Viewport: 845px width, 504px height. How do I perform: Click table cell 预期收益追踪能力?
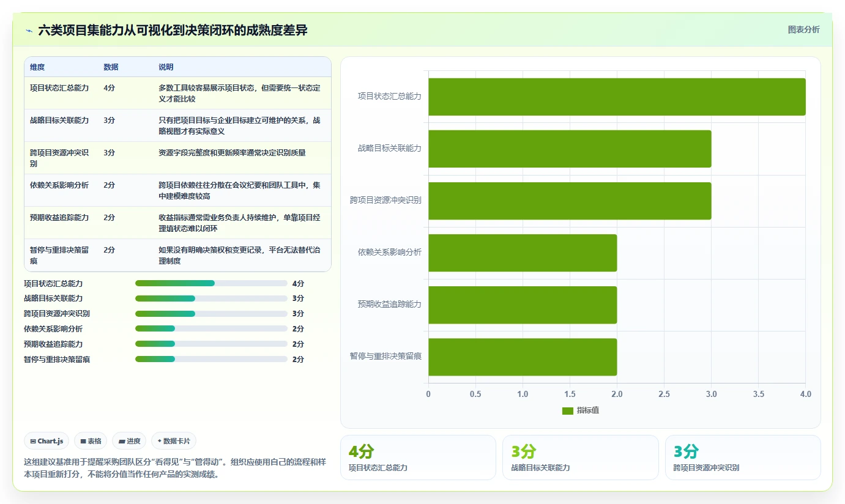[x=59, y=218]
